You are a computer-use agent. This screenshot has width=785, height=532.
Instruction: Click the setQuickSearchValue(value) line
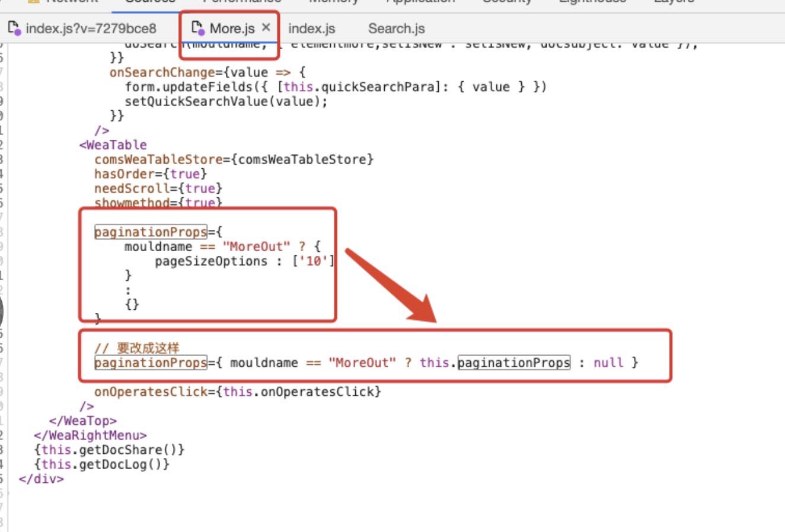click(x=226, y=101)
